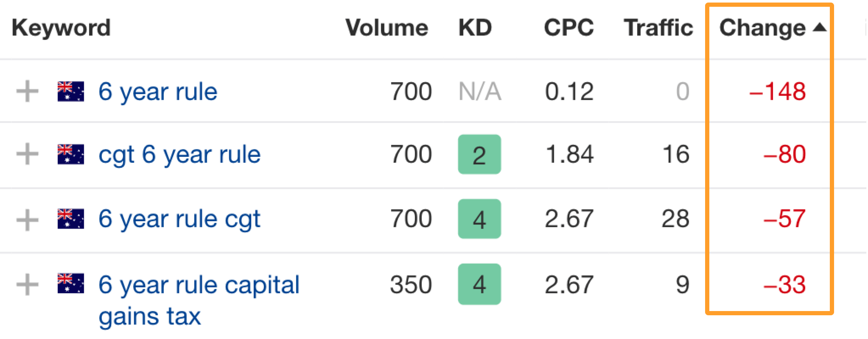The height and width of the screenshot is (339, 868).
Task: Open the '6 year rule cgt' keyword link
Action: coord(179,220)
